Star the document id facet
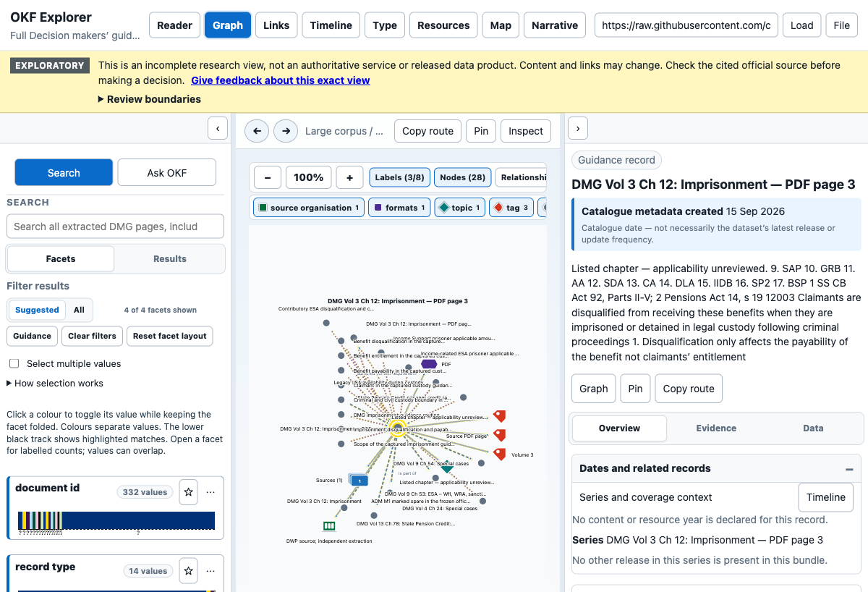Viewport: 868px width, 592px height. [x=189, y=492]
